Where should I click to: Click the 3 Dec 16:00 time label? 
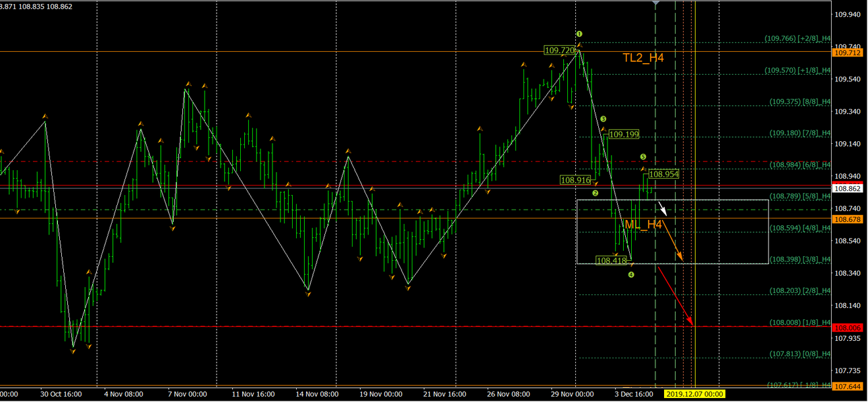[x=633, y=395]
